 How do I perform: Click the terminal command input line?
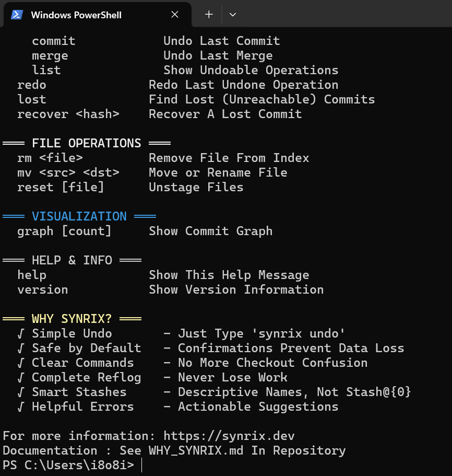142,465
